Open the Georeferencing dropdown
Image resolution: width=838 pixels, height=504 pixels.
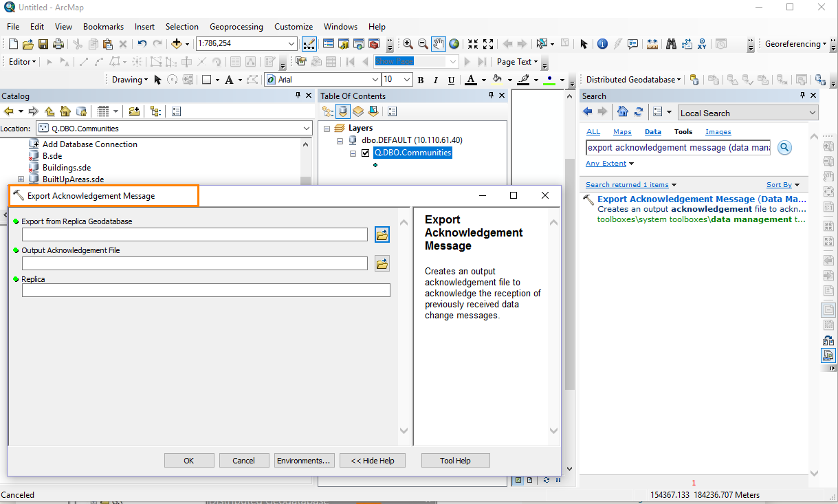[796, 44]
